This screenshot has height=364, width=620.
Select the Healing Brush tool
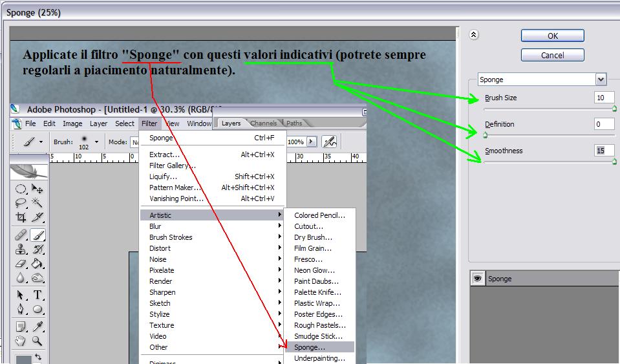[21, 235]
